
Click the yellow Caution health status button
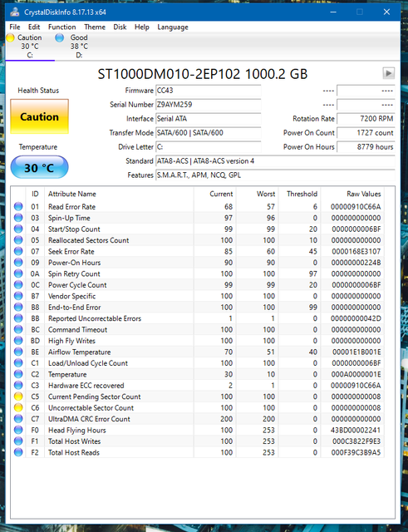pos(39,116)
